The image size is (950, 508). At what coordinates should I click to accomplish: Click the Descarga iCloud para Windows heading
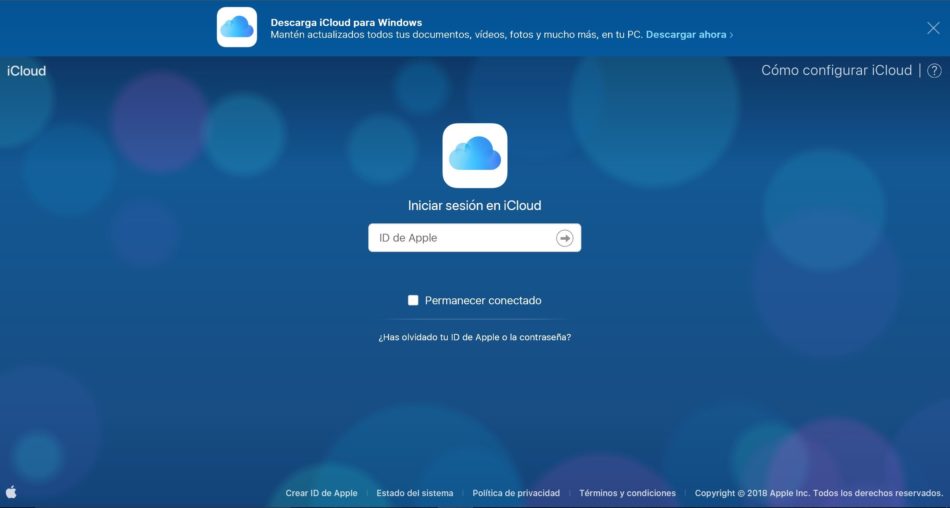346,22
